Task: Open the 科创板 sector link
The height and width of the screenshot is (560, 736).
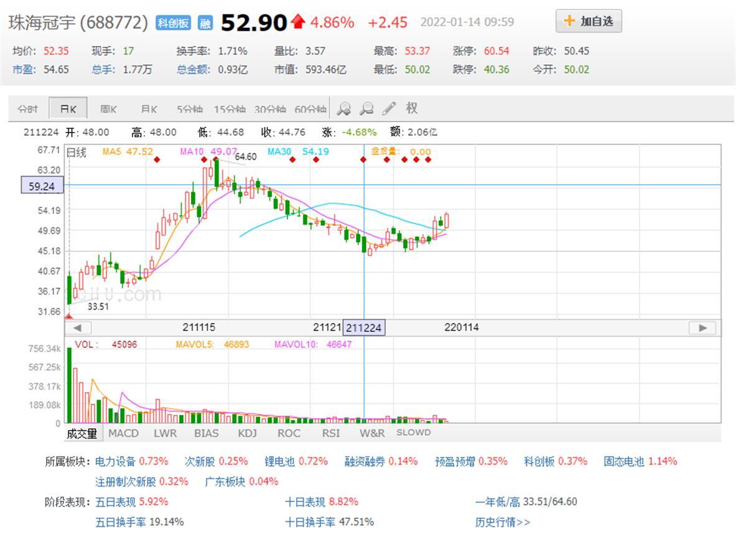Action: point(539,462)
